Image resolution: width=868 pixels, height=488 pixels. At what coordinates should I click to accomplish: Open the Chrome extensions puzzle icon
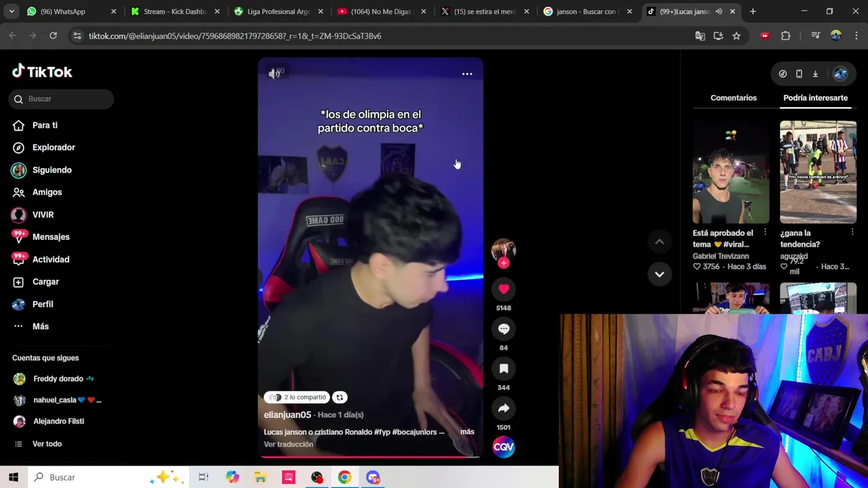pos(786,36)
